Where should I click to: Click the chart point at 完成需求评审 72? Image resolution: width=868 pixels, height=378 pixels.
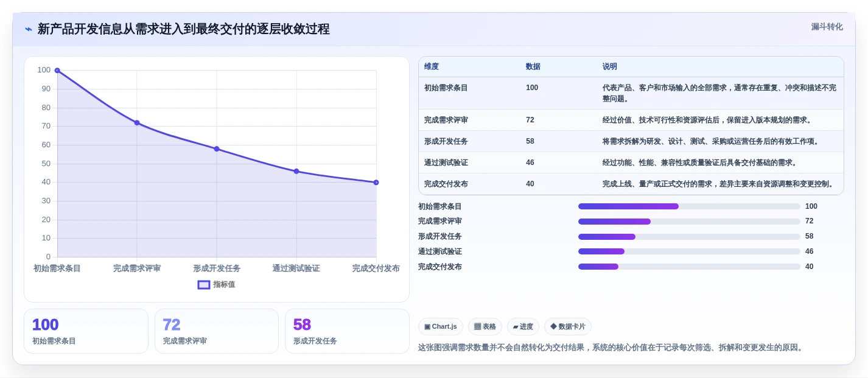(x=137, y=123)
